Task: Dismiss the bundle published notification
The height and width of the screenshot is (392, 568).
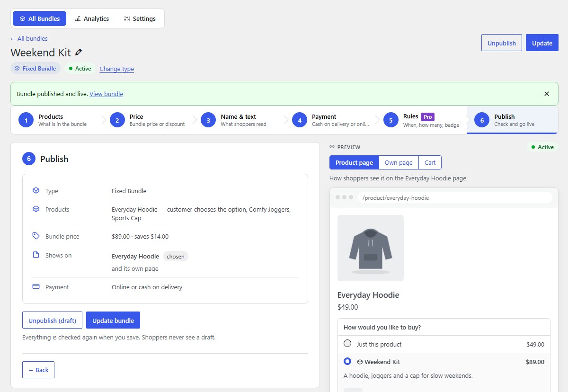Action: click(547, 94)
